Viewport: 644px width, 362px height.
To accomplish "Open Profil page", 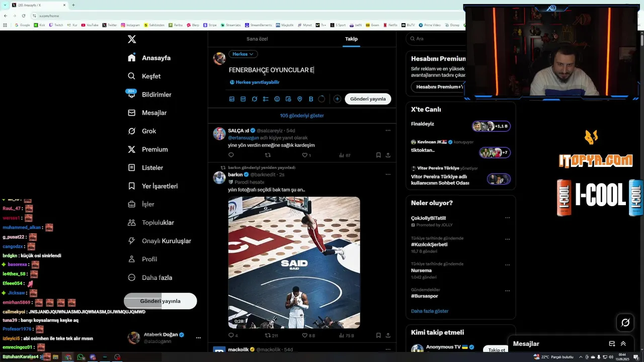I will pyautogui.click(x=142, y=259).
